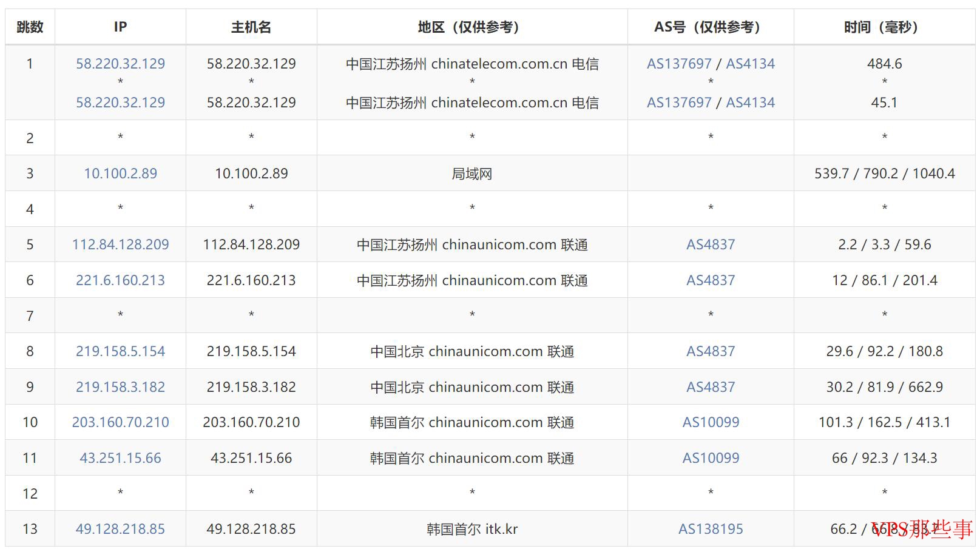
Task: Click the 主机名 column header
Action: 251,27
